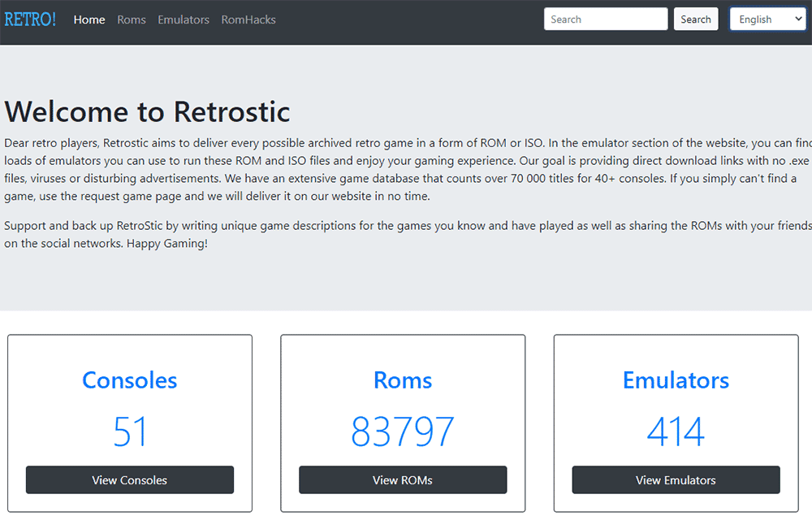Image resolution: width=812 pixels, height=516 pixels.
Task: Click inside the Search text field
Action: point(605,18)
